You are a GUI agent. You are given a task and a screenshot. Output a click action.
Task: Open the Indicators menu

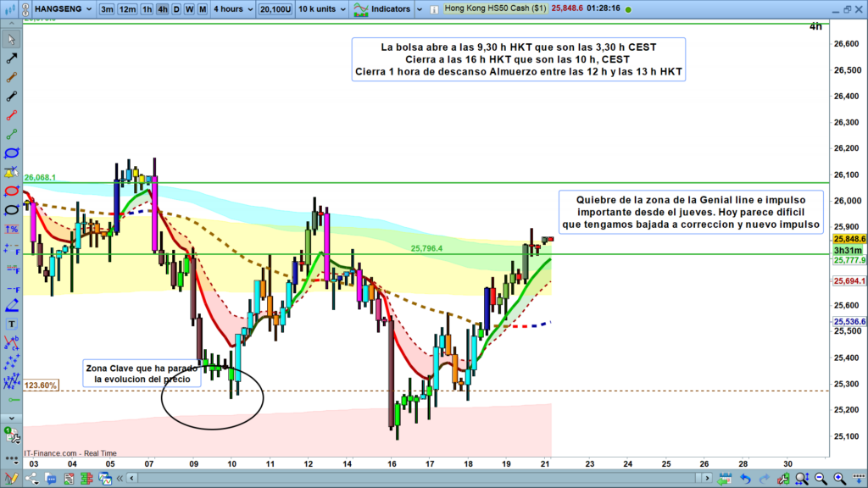(382, 9)
